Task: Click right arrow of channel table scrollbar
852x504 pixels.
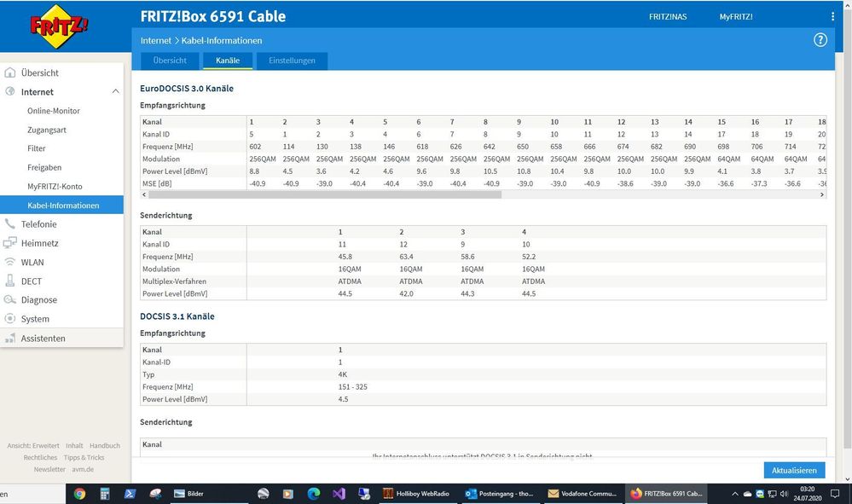Action: [x=821, y=194]
